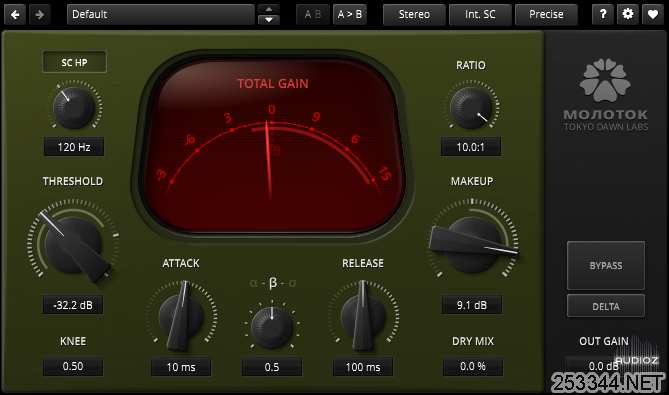
Task: Click the Threshold knob
Action: [x=73, y=244]
